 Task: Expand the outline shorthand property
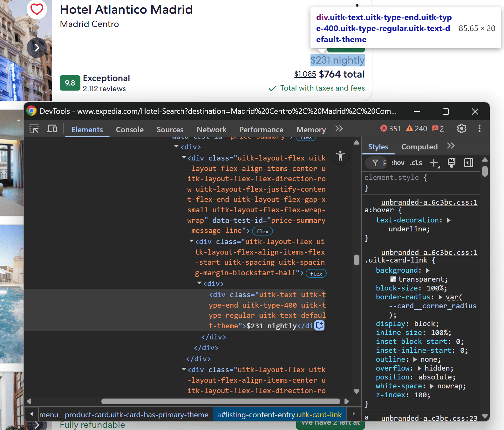[415, 359]
